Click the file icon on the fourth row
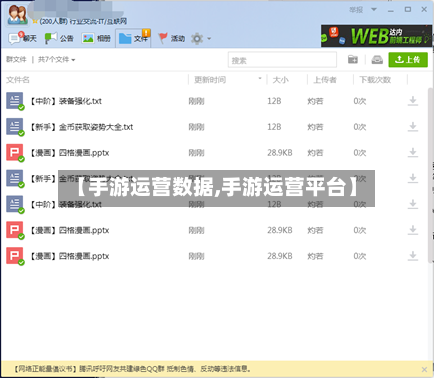The width and height of the screenshot is (434, 378). point(15,179)
